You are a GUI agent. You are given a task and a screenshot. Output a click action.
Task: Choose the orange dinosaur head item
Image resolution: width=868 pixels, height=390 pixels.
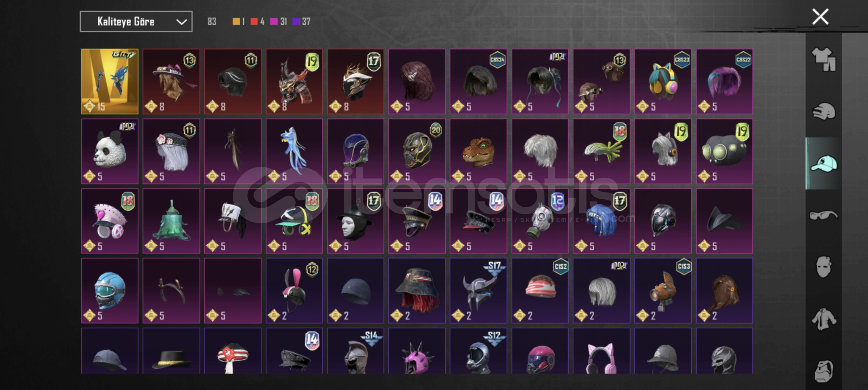click(478, 151)
